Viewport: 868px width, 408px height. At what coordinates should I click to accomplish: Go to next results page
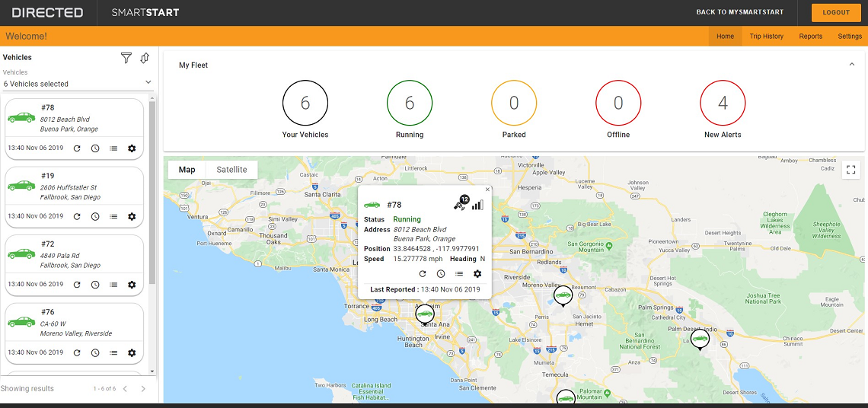[x=143, y=389]
